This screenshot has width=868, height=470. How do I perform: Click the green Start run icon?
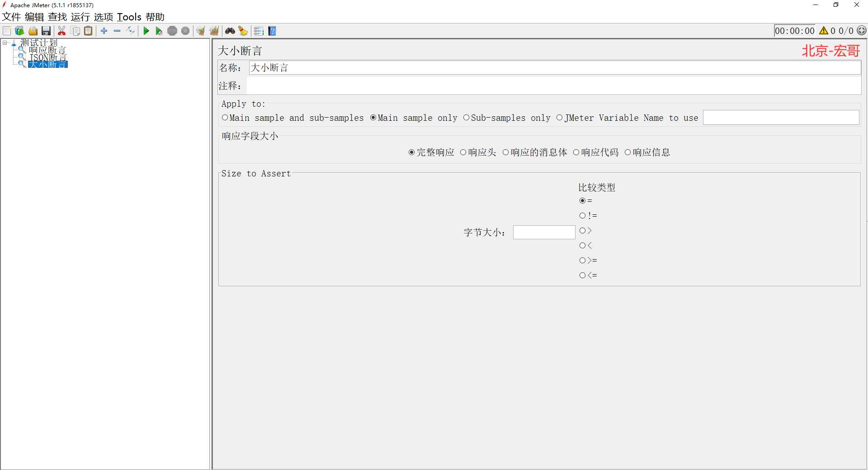tap(146, 31)
